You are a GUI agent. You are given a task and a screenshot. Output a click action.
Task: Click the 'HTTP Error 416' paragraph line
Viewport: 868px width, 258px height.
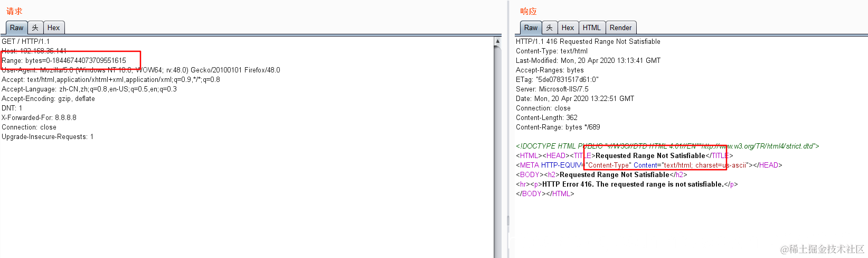(627, 184)
